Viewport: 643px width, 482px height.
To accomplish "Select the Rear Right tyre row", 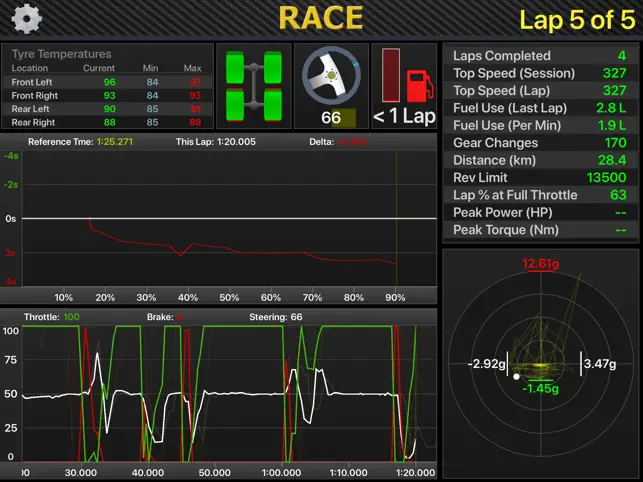I will coord(107,122).
